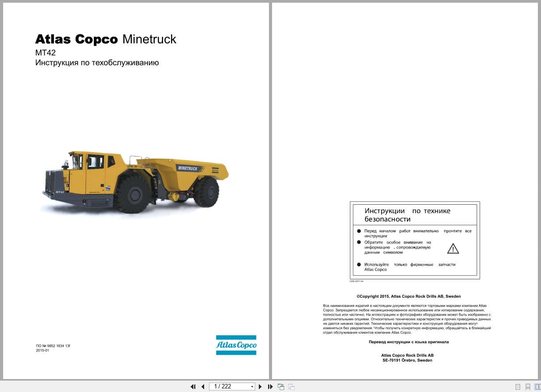Click the address 'SE-70191 Örebro, Sweden'
The height and width of the screenshot is (392, 541).
coord(407,360)
